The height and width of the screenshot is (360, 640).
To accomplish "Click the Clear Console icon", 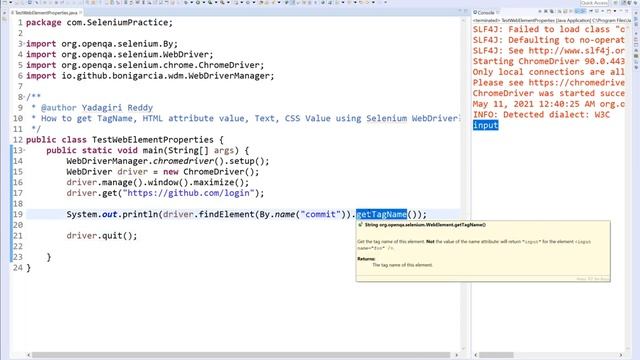I will (x=559, y=12).
